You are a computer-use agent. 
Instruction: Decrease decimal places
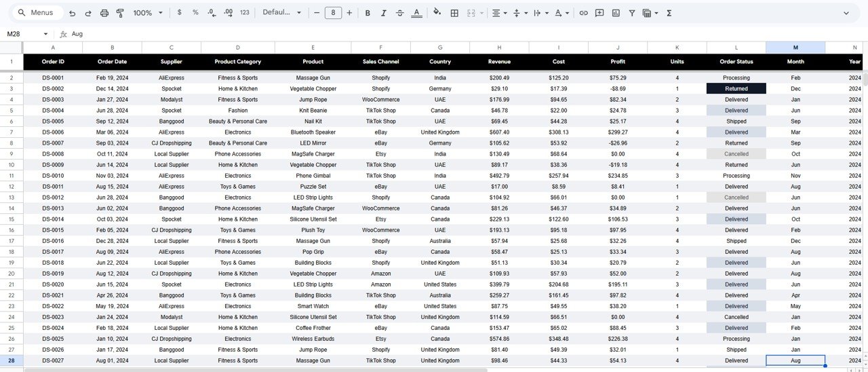[212, 13]
